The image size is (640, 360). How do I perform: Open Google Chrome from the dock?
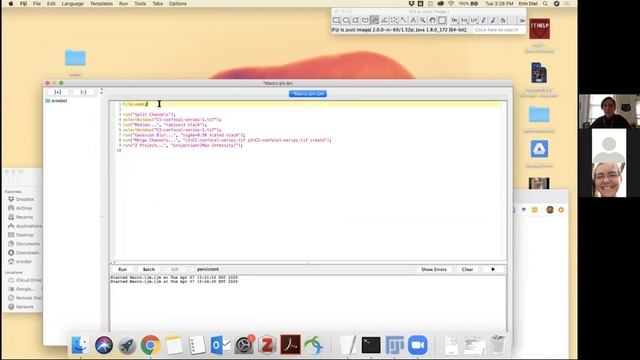(x=150, y=345)
